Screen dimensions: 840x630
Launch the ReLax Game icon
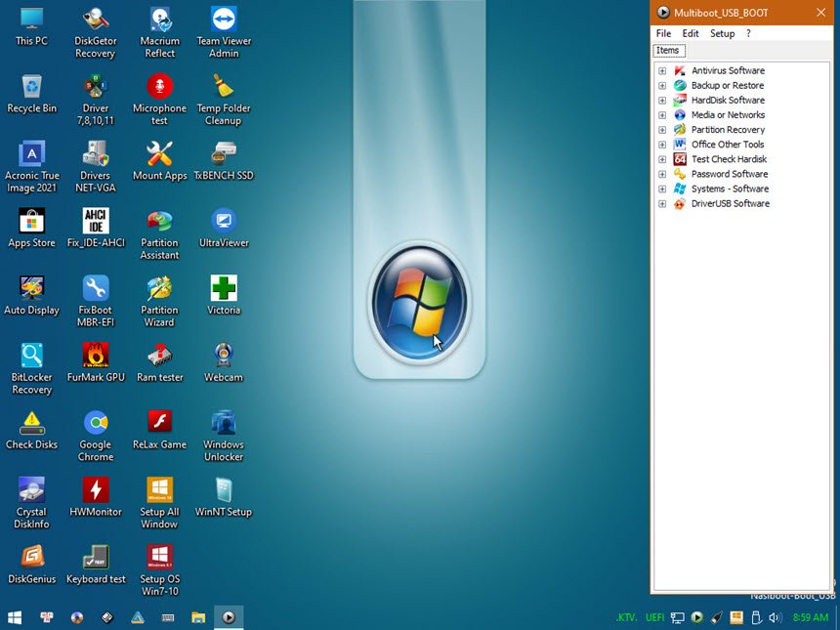click(159, 430)
